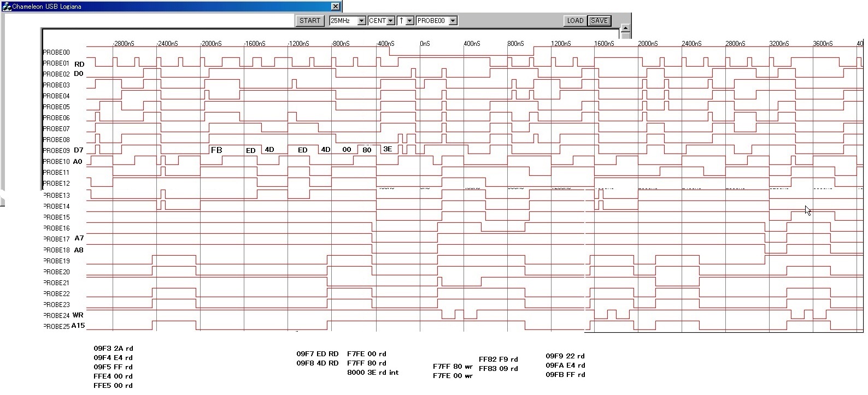
Task: Select the PROBE01 RD channel label
Action: tap(63, 63)
